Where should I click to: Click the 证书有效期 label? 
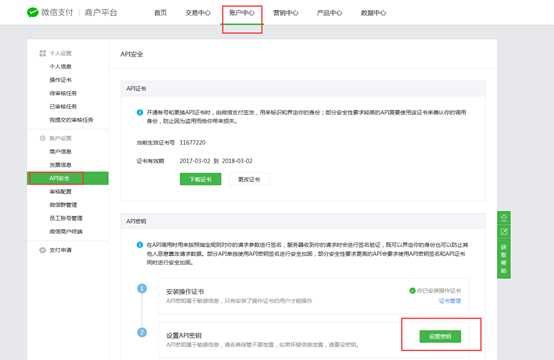pyautogui.click(x=151, y=161)
